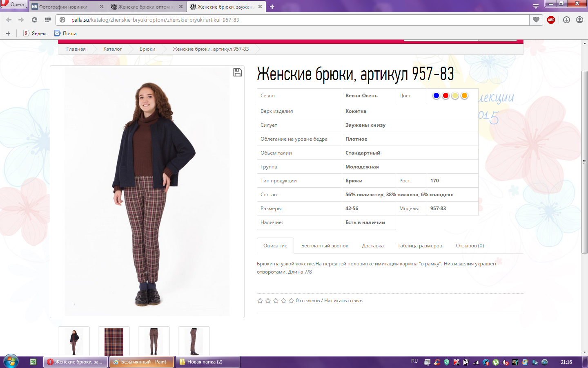Close the active 'Женские брюки, заужены' tab
Image resolution: width=588 pixels, height=368 pixels.
tap(260, 7)
